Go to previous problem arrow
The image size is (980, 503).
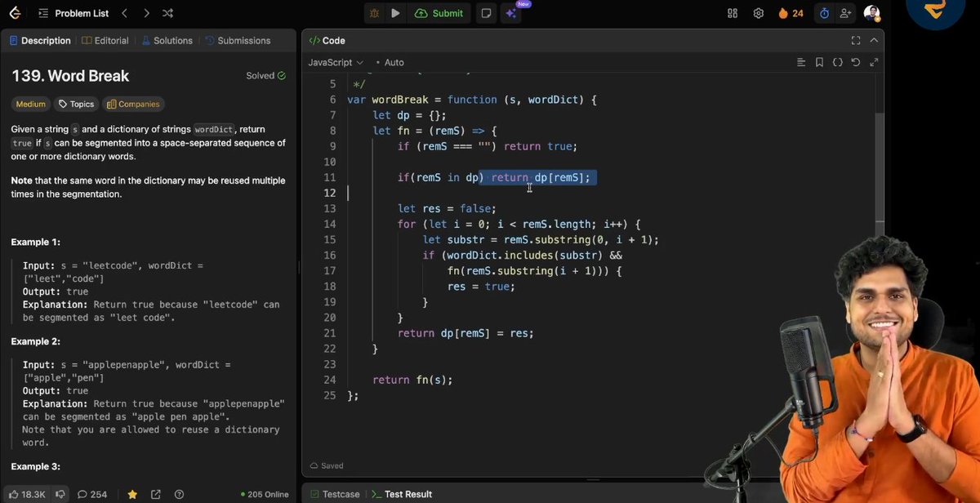coord(124,13)
